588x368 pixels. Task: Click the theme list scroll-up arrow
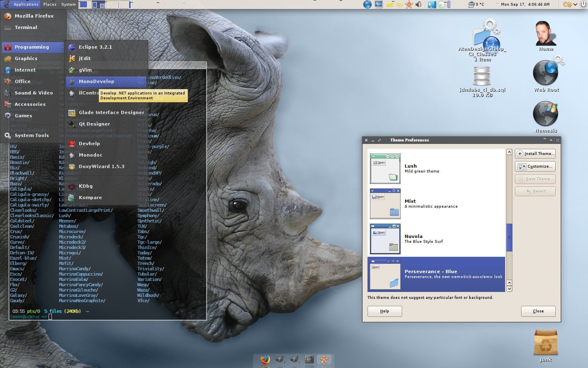(x=509, y=152)
